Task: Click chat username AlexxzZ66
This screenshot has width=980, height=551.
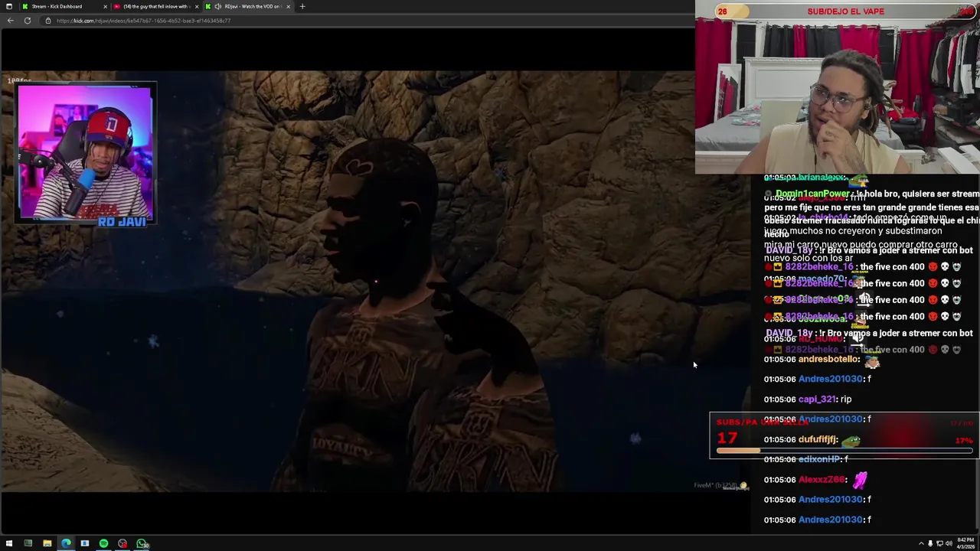Action: point(822,480)
